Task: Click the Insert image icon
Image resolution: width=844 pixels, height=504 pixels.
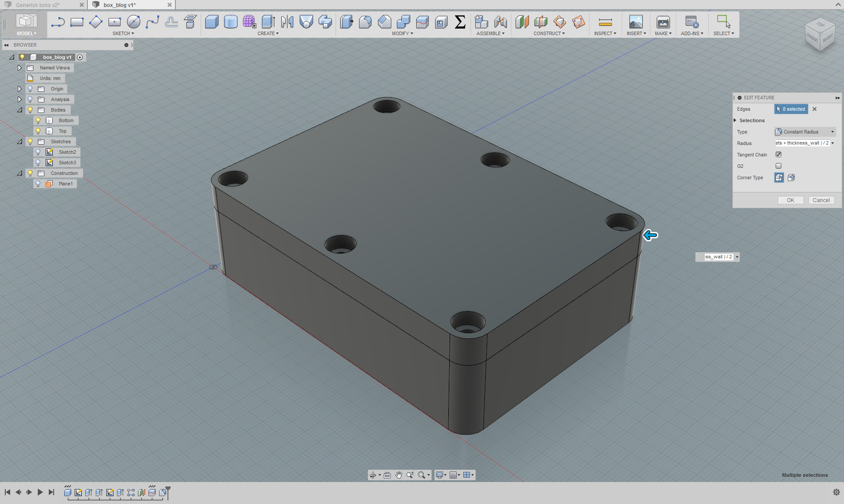Action: tap(636, 22)
